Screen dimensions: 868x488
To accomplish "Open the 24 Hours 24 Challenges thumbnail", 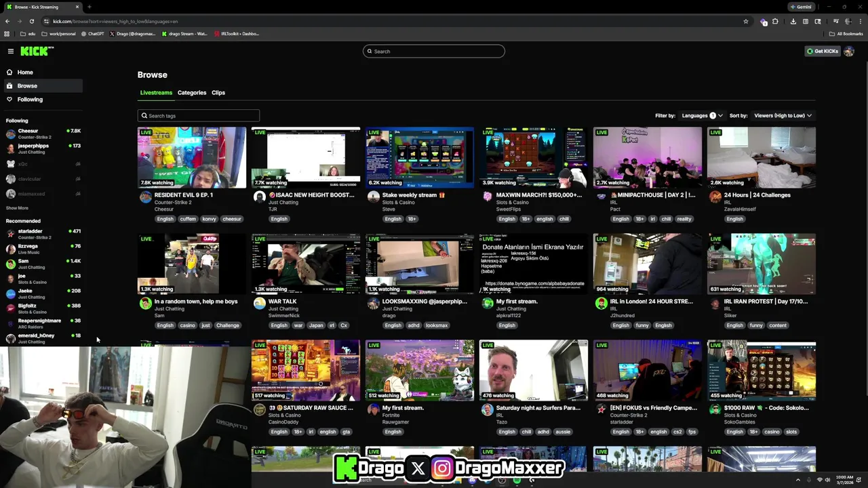I will click(762, 157).
